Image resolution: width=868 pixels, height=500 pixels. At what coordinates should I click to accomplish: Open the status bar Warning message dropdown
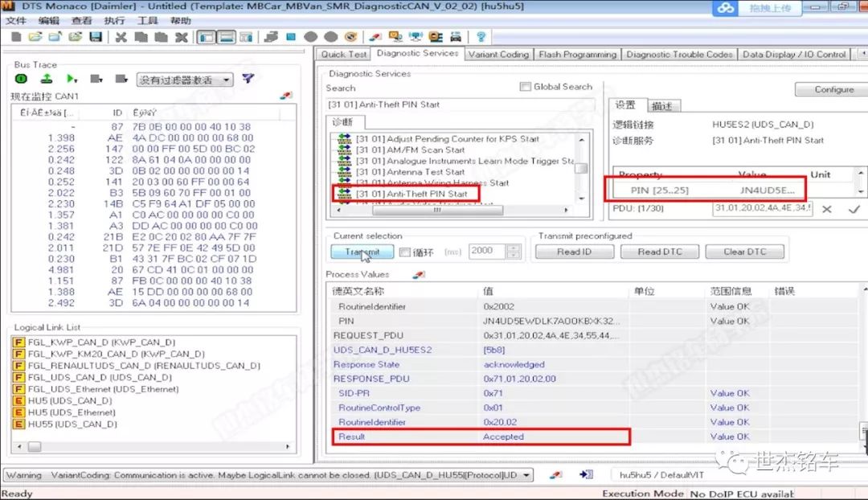(526, 475)
